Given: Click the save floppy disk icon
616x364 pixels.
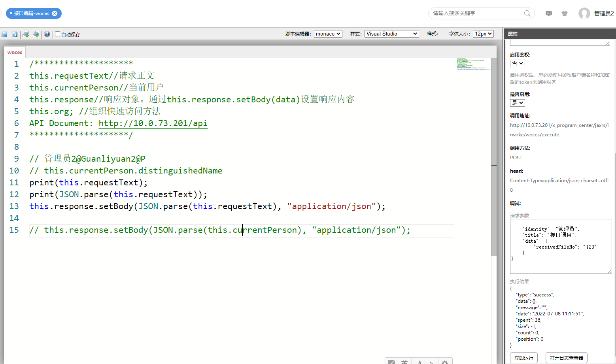Looking at the screenshot, I should coord(4,34).
